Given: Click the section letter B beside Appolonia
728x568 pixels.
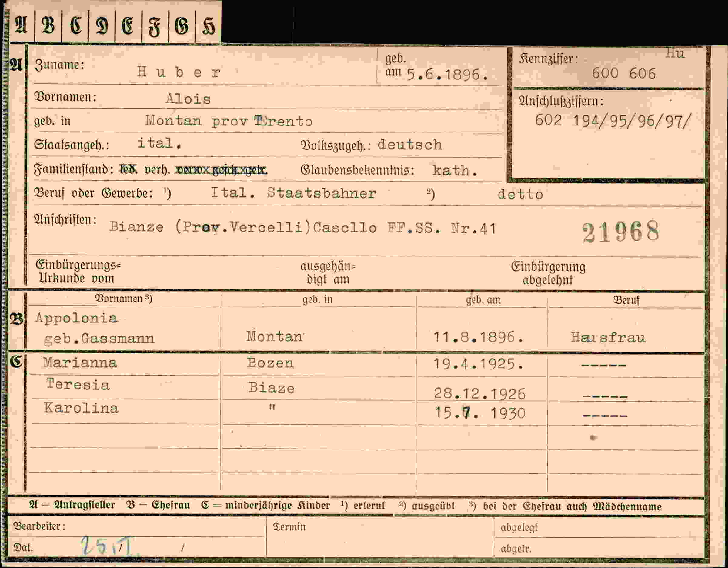Looking at the screenshot, I should coord(17,319).
